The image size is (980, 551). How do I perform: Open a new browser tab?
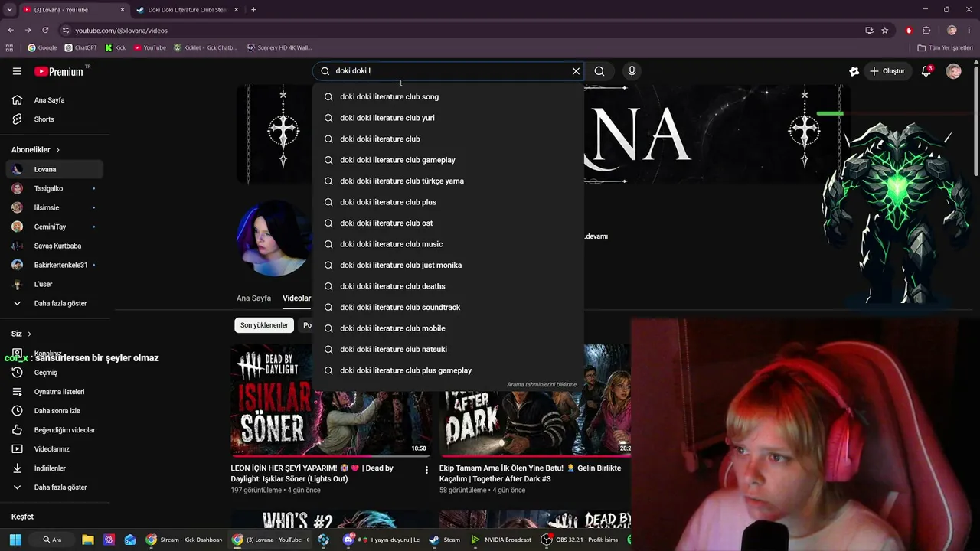(253, 10)
